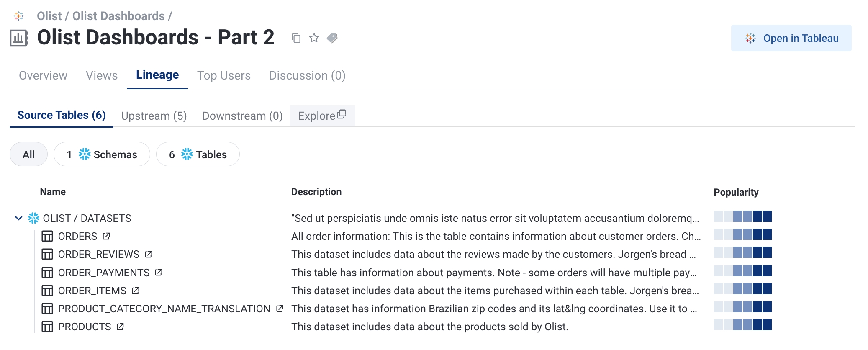This screenshot has height=350, width=868.
Task: Open PRODUCTS table external link icon
Action: [x=121, y=327]
